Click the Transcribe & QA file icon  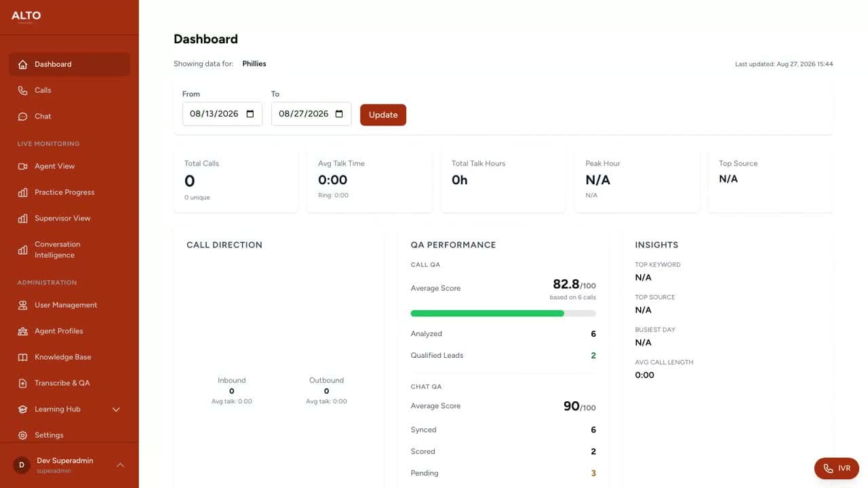(22, 383)
